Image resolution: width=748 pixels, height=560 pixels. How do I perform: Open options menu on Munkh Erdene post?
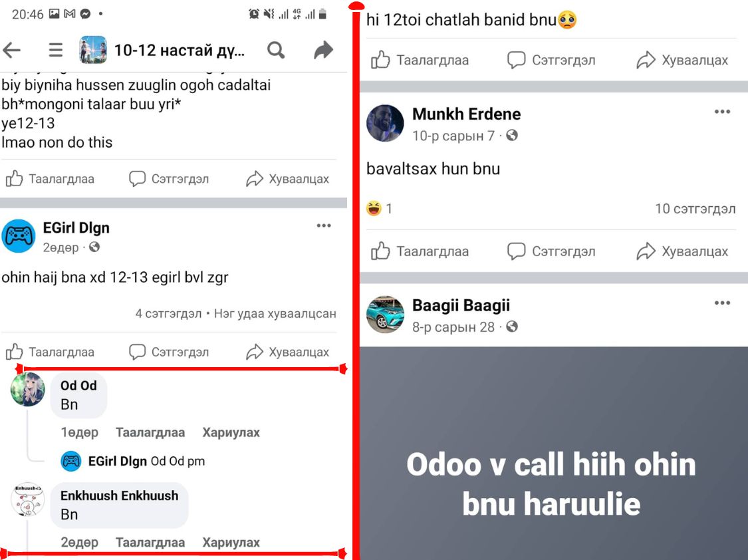(722, 112)
